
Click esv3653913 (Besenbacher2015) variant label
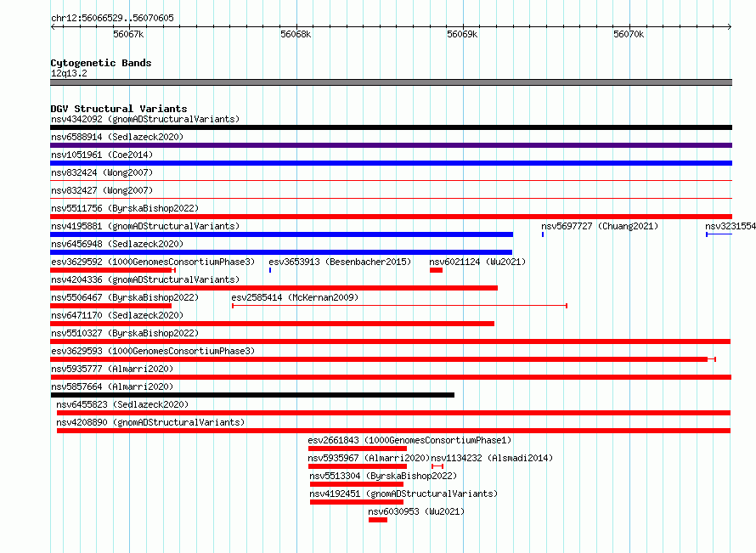340,262
